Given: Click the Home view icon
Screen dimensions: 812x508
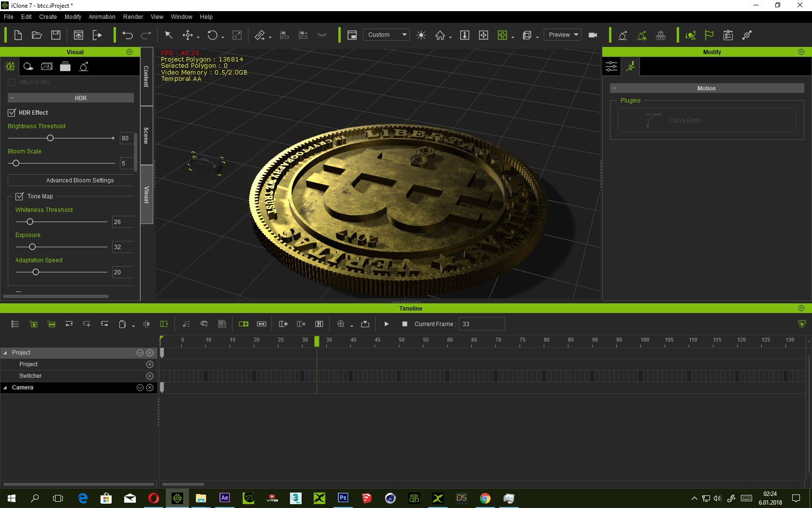Looking at the screenshot, I should tap(440, 35).
